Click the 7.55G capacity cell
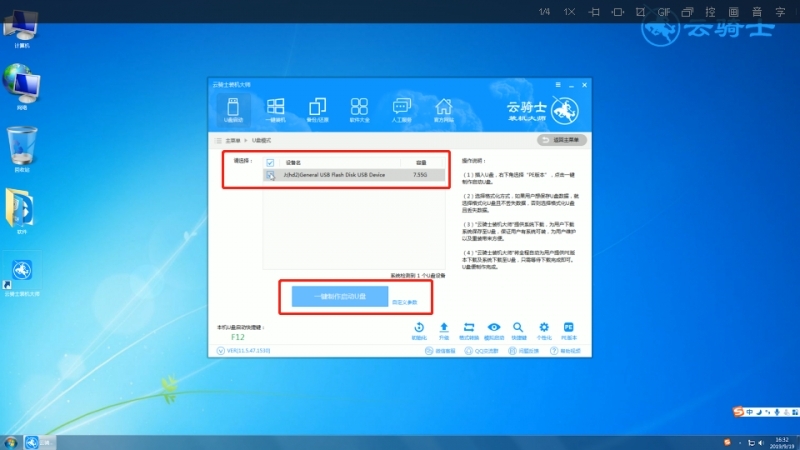This screenshot has height=450, width=800. click(420, 175)
